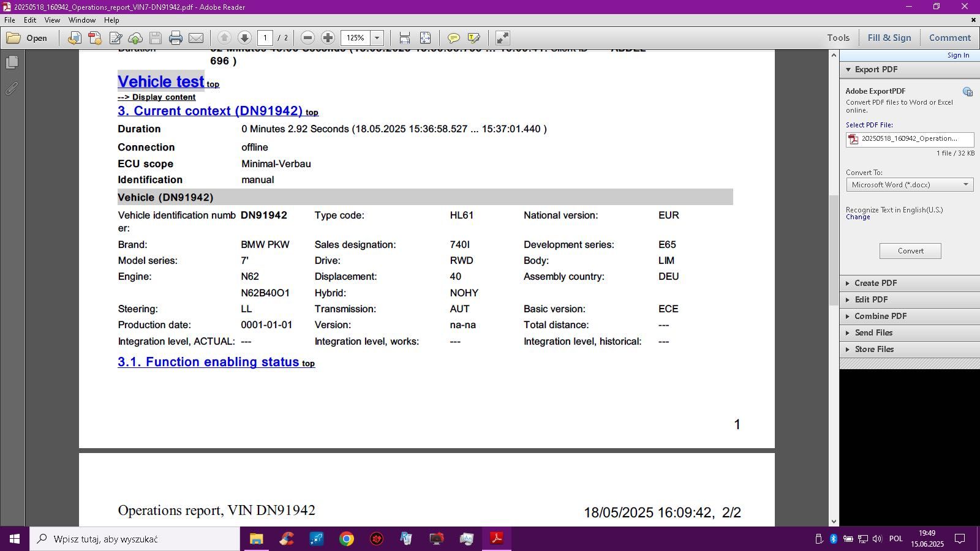The width and height of the screenshot is (980, 551).
Task: Show attachments paperclip panel
Action: (12, 89)
